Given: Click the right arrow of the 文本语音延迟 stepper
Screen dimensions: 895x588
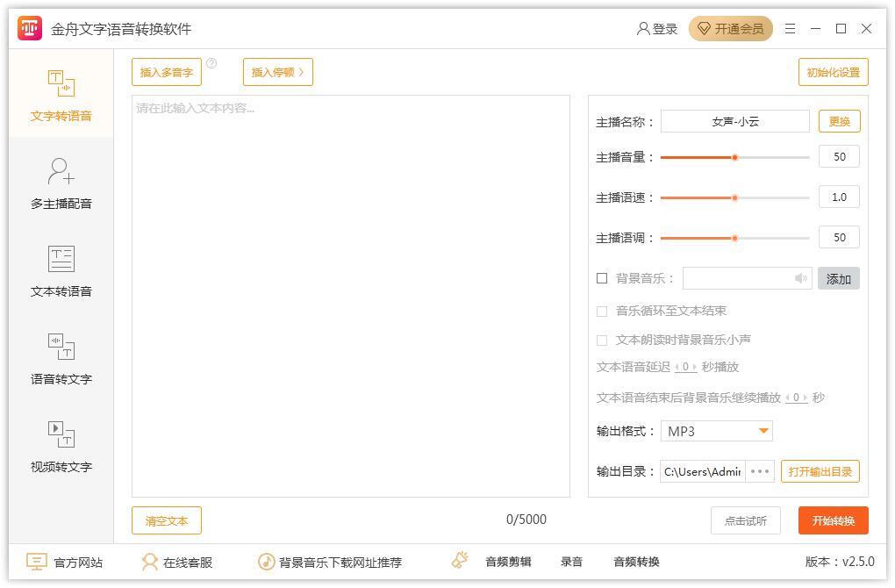Looking at the screenshot, I should tap(694, 367).
